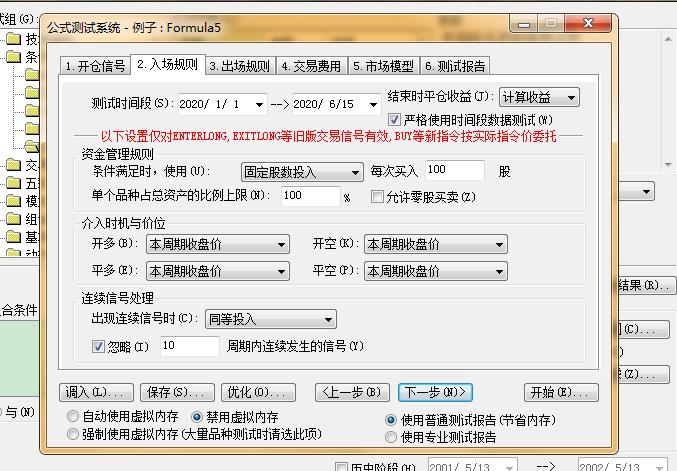Toggle the 忽略 checkbox
This screenshot has height=471, width=677.
click(x=98, y=346)
